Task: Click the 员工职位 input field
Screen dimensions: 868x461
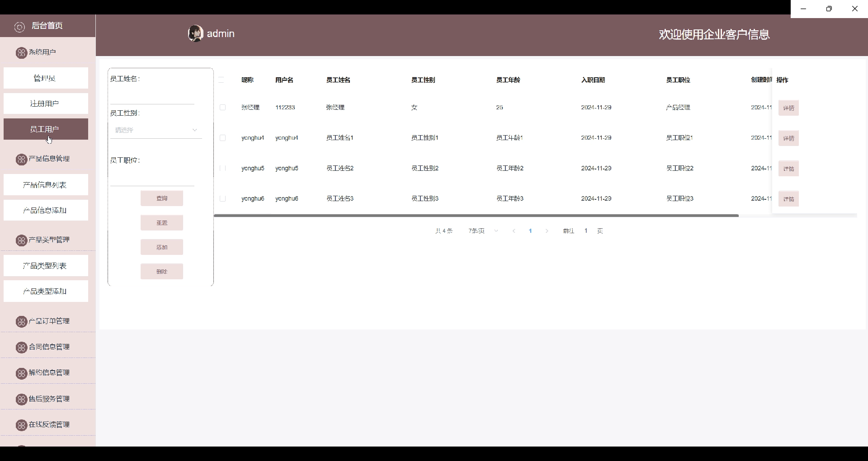Action: [x=152, y=178]
